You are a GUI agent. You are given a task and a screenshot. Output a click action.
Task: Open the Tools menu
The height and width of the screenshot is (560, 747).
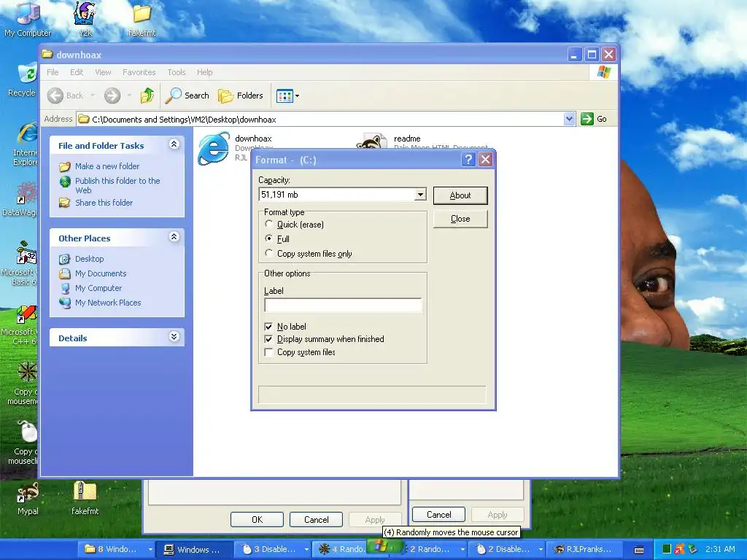pos(177,72)
